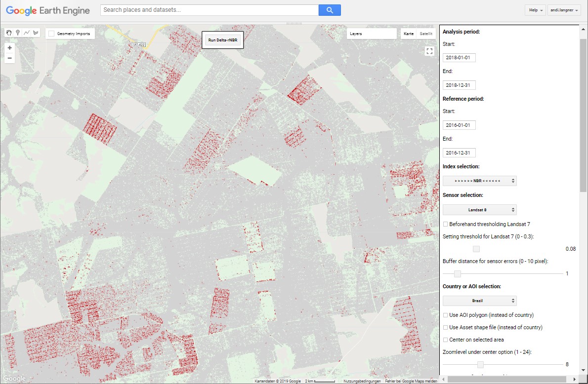This screenshot has height=384, width=588.
Task: Open the Landsat 8 sensor dropdown
Action: 479,210
